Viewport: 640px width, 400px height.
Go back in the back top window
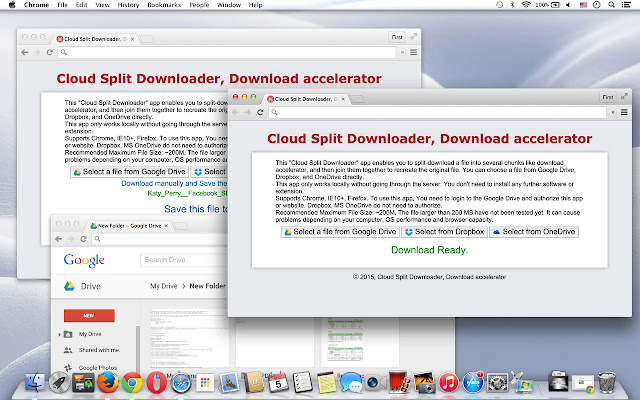tap(25, 52)
